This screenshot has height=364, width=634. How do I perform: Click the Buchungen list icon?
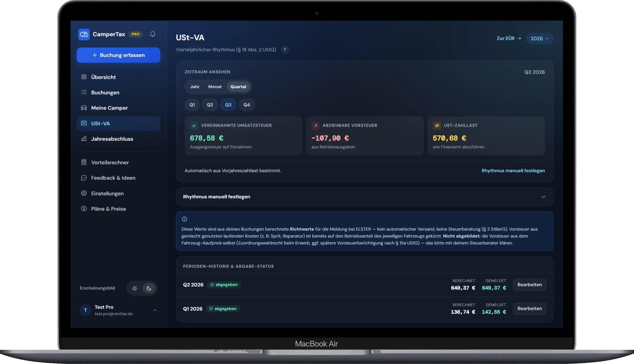[84, 92]
